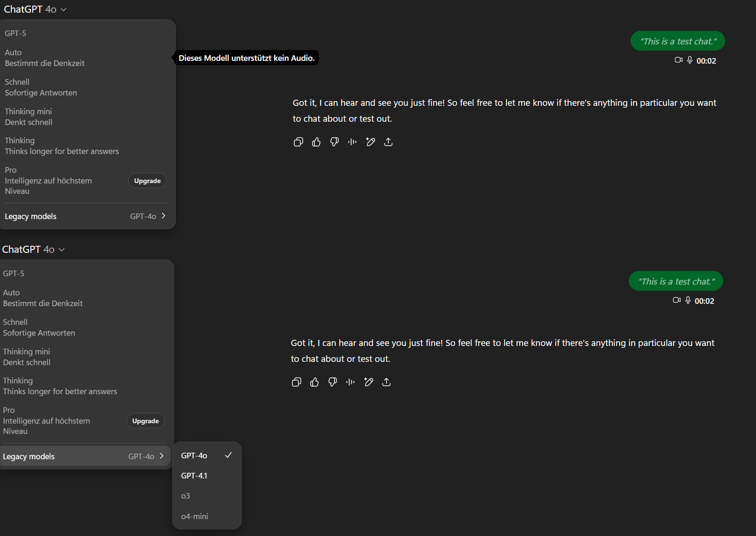756x536 pixels.
Task: Choose Auto mode in the upper model menu
Action: [x=86, y=58]
